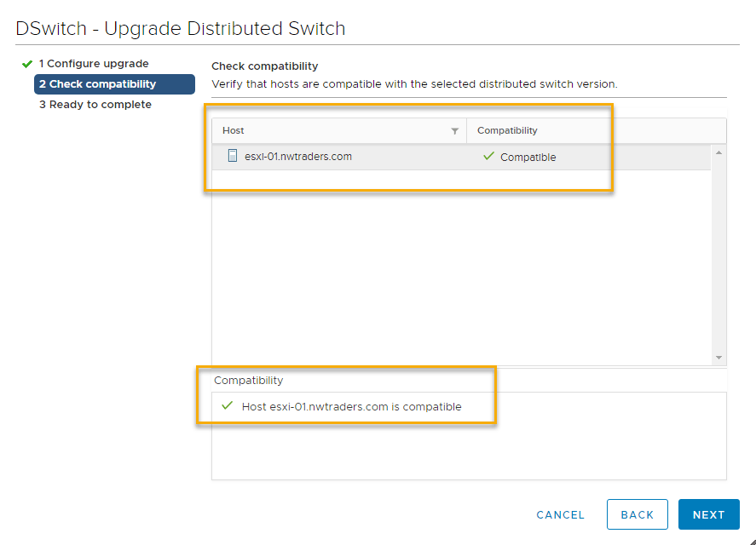Viewport: 756px width, 545px height.
Task: Sort by the Compatibility column header
Action: [x=507, y=130]
